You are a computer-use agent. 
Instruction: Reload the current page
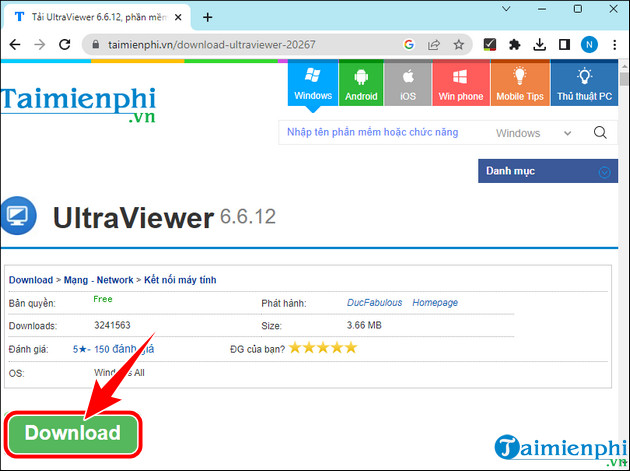coord(65,45)
